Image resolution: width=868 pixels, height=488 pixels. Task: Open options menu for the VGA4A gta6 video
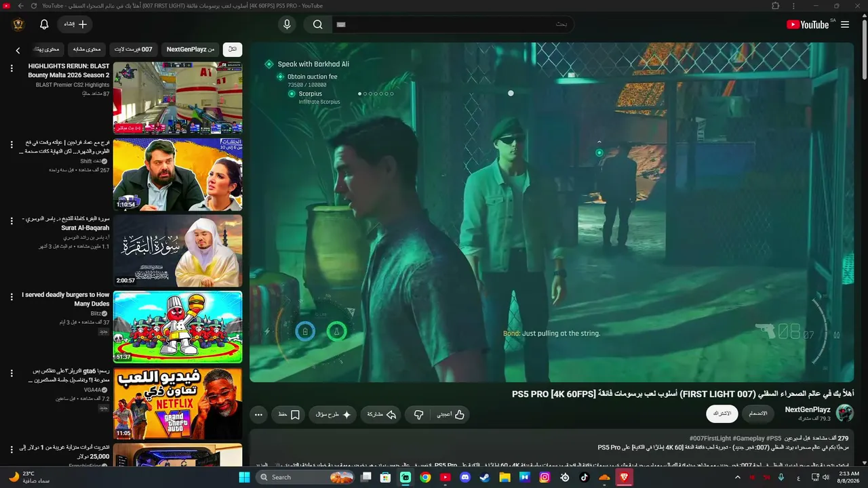(x=11, y=373)
